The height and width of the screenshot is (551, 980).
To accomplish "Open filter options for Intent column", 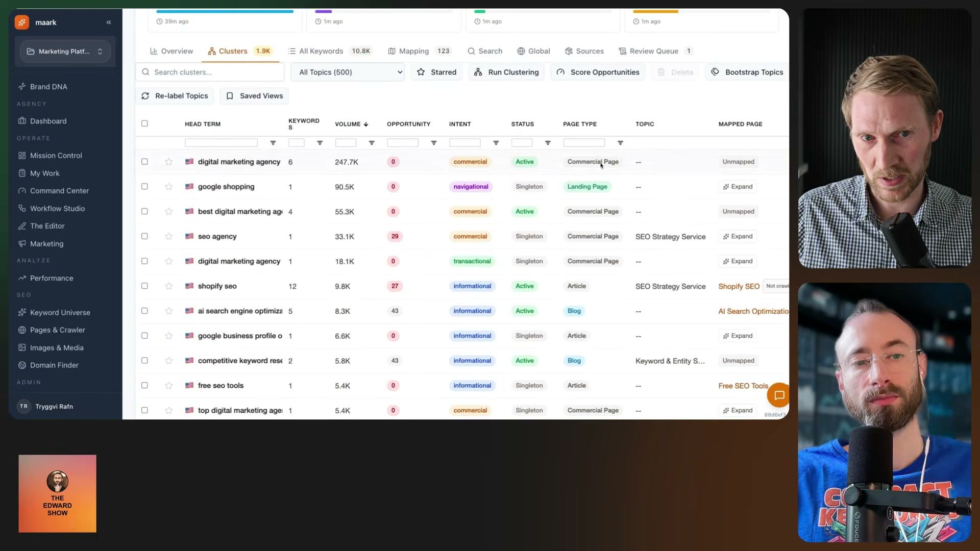I will (x=496, y=143).
